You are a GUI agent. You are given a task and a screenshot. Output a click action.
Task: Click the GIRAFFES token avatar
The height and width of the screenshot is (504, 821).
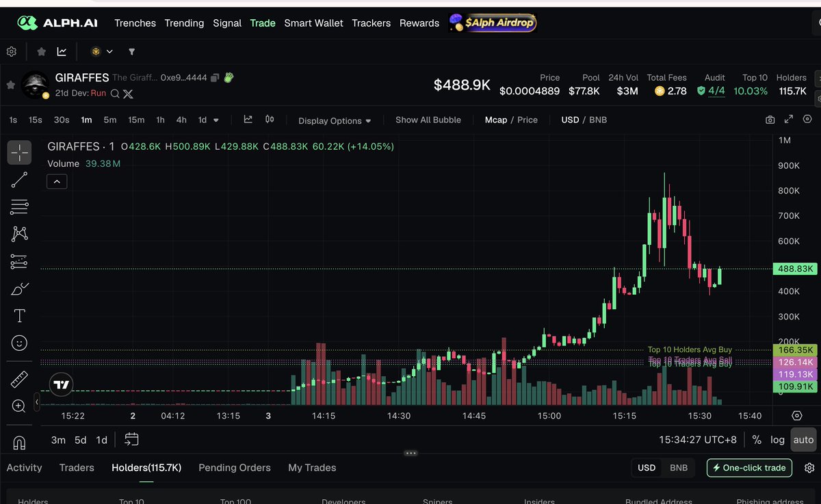point(35,85)
